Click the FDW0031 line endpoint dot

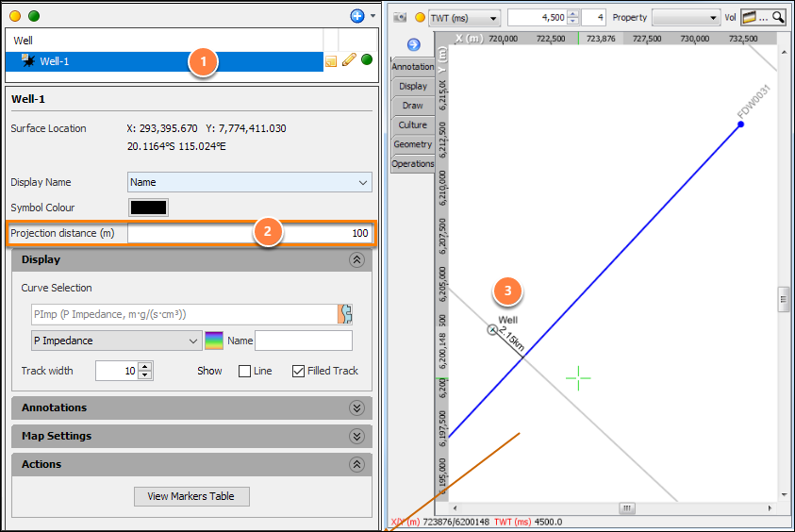click(x=740, y=125)
